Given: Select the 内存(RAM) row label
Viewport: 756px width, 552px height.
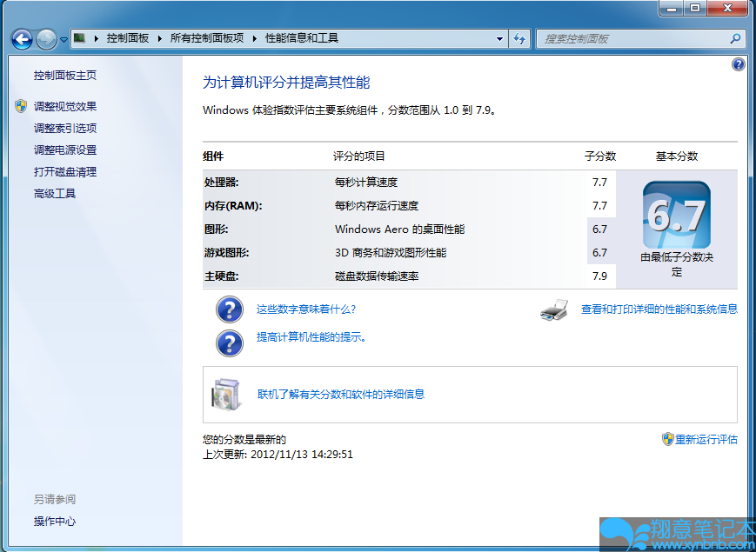Looking at the screenshot, I should (233, 206).
